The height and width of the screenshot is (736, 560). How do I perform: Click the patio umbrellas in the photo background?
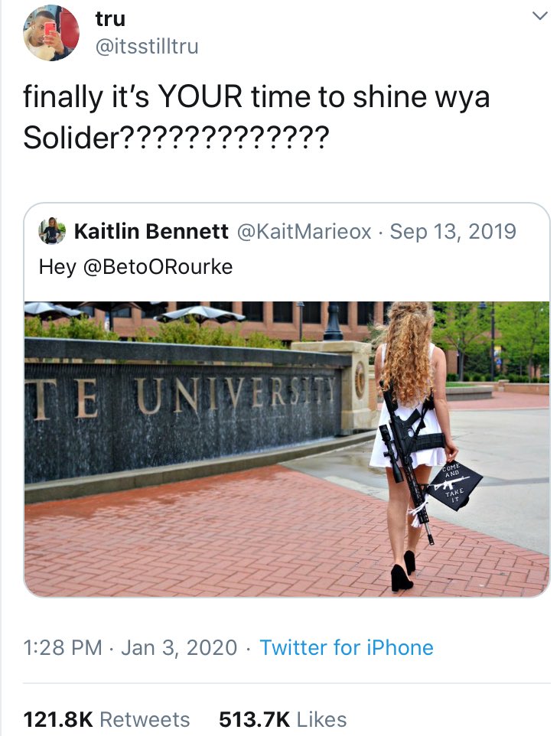[x=136, y=312]
